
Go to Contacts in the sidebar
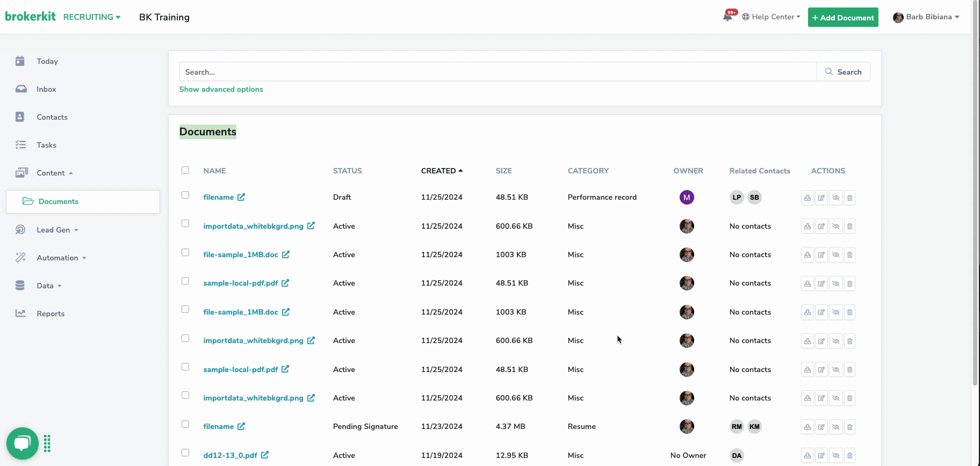click(52, 117)
